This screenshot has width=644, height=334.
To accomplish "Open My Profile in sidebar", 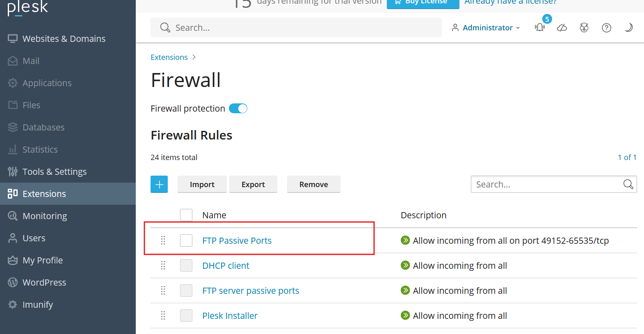I will point(68,260).
